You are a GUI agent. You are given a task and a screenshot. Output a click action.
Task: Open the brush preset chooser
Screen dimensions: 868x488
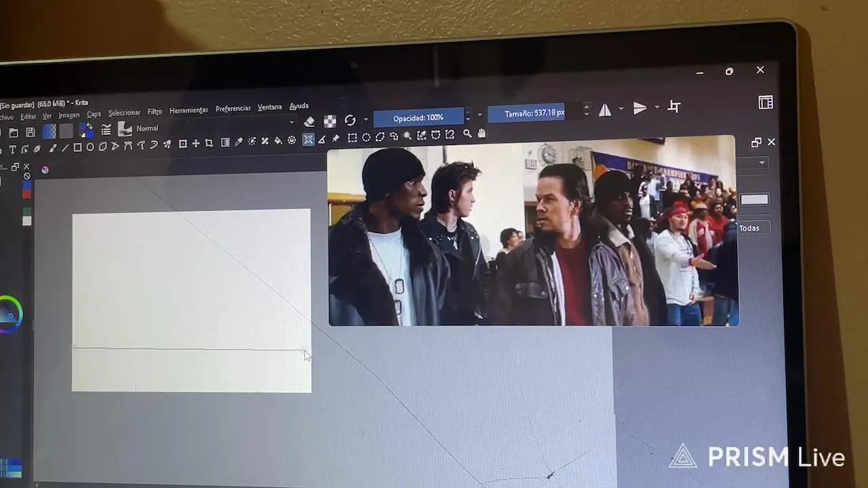point(125,128)
